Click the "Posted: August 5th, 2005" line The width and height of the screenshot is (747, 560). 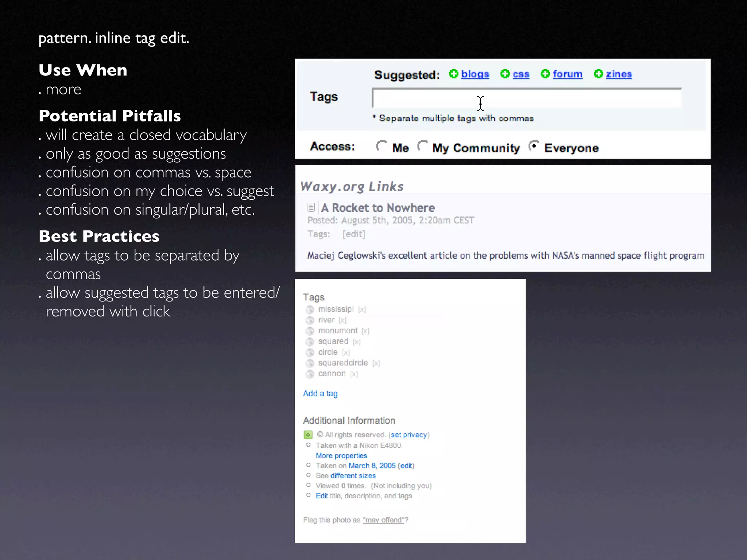click(391, 221)
